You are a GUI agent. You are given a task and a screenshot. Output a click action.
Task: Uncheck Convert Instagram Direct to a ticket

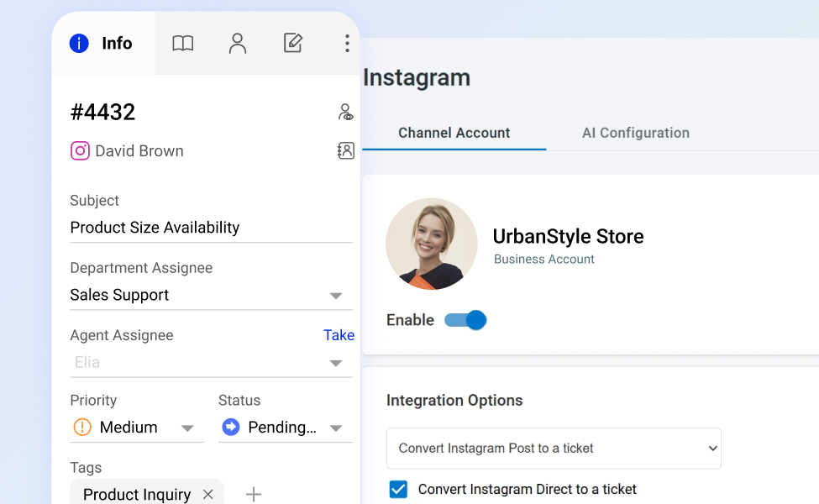pyautogui.click(x=398, y=489)
